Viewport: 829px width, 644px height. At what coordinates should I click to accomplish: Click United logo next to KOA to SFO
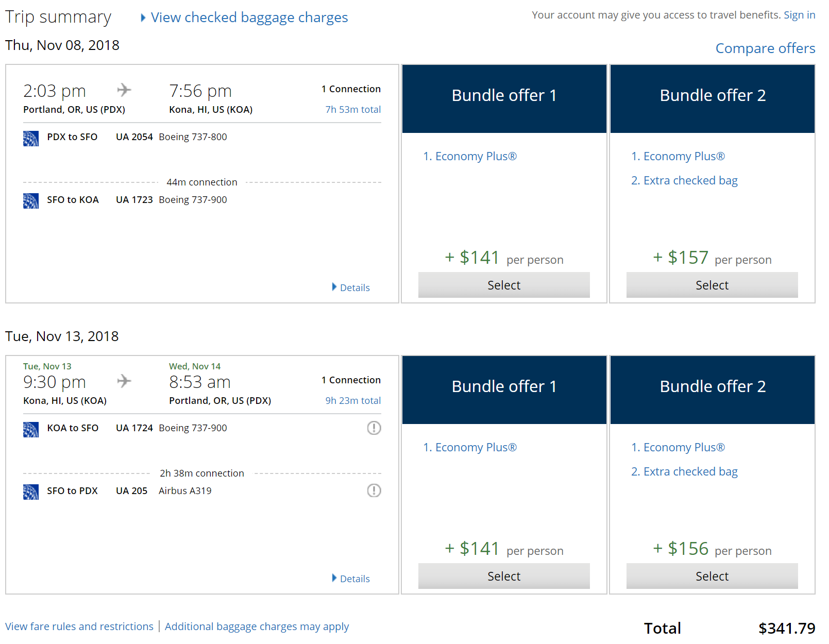click(x=31, y=430)
